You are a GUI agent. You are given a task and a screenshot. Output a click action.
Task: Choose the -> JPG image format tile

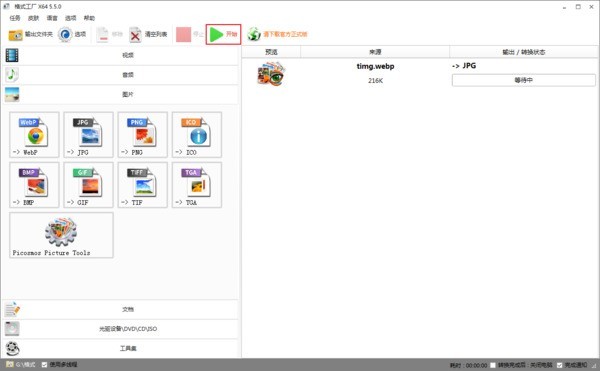[x=88, y=135]
